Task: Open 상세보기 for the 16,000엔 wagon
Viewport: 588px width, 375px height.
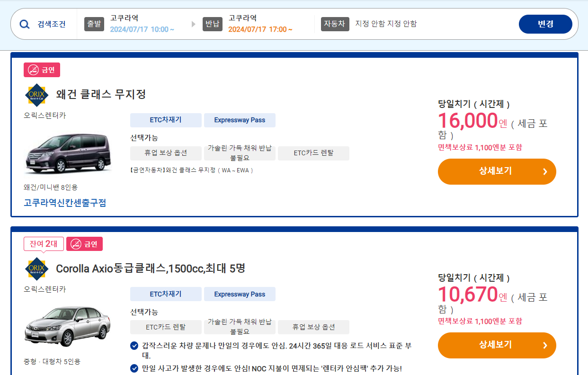Action: 497,171
